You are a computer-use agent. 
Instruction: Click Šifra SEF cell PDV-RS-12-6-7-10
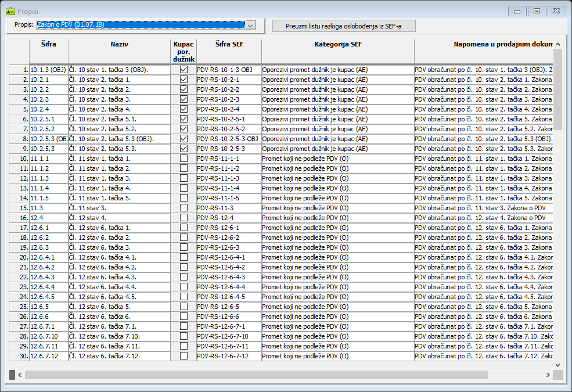pyautogui.click(x=229, y=336)
